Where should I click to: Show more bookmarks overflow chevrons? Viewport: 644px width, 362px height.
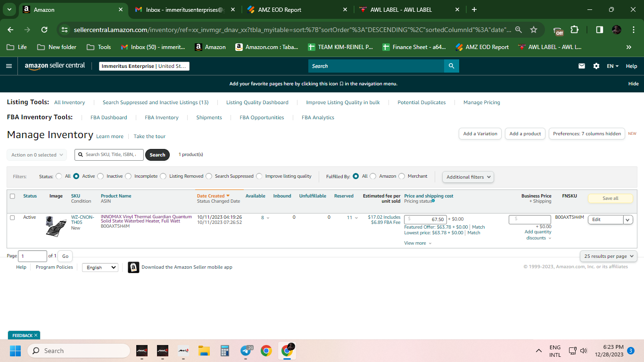click(628, 47)
